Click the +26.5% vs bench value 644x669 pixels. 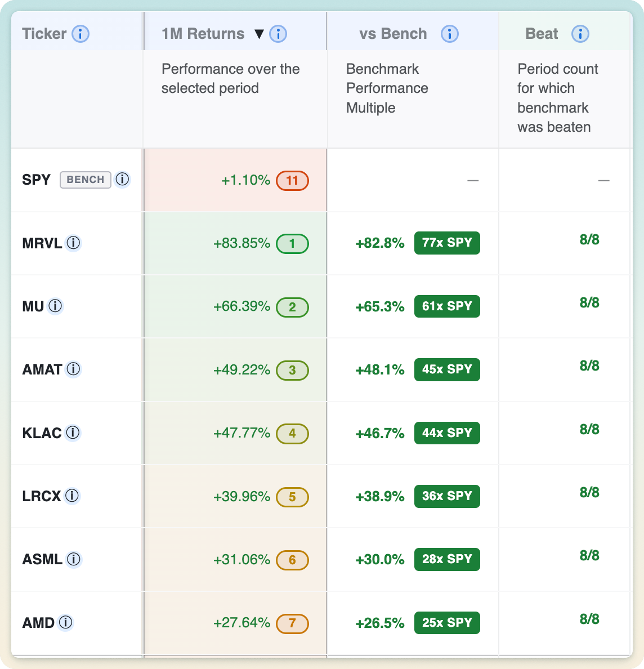tap(380, 623)
